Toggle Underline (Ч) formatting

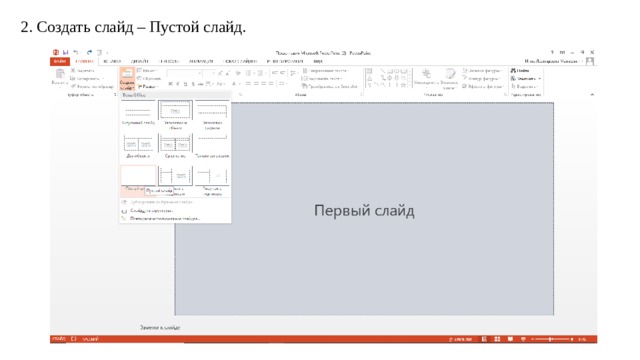coord(185,84)
